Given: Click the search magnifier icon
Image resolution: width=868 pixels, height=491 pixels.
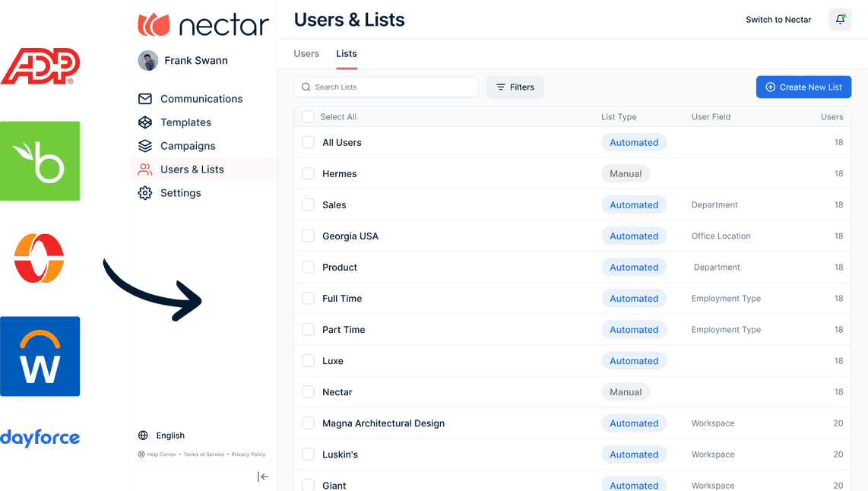Looking at the screenshot, I should pos(306,87).
